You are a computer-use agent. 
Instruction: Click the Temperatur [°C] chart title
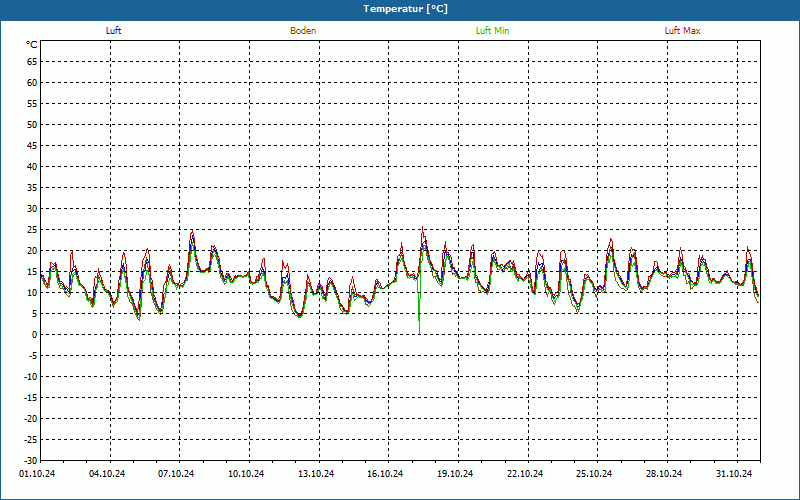point(400,9)
